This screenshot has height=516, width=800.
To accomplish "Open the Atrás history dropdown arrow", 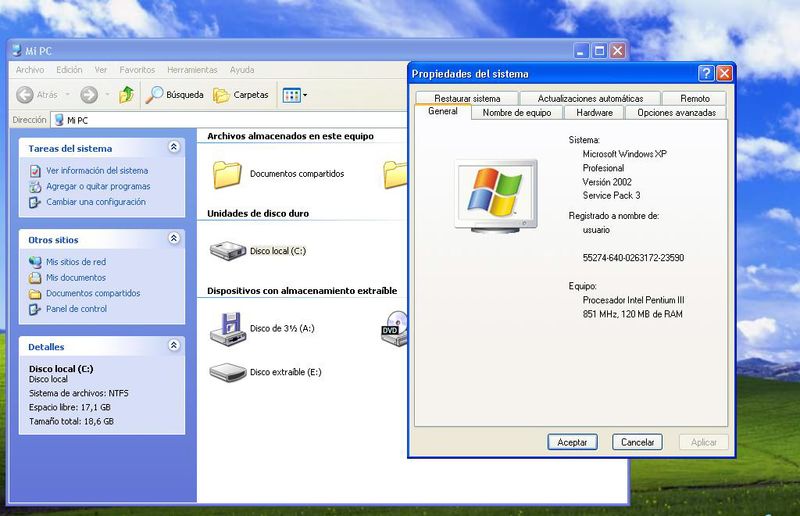I will tap(67, 94).
